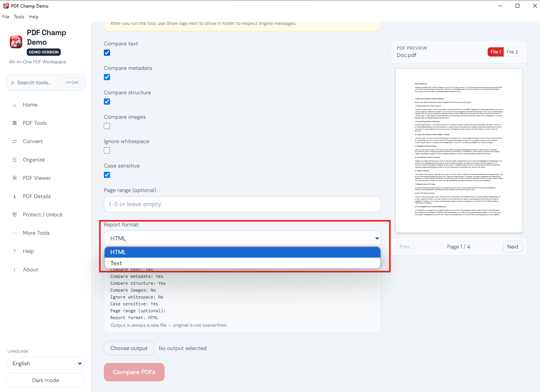Image resolution: width=540 pixels, height=392 pixels.
Task: Click the Home sidebar icon
Action: click(x=15, y=105)
